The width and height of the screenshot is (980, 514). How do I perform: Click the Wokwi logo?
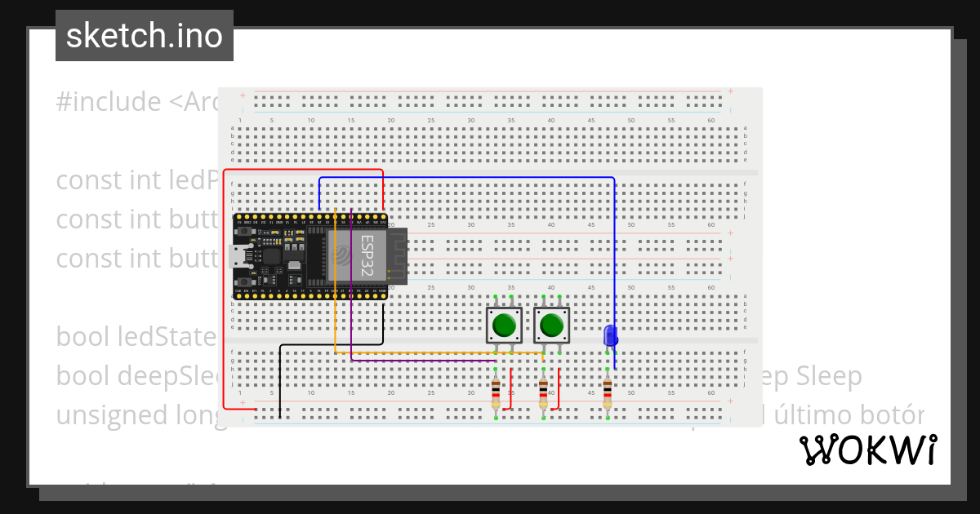click(x=868, y=450)
